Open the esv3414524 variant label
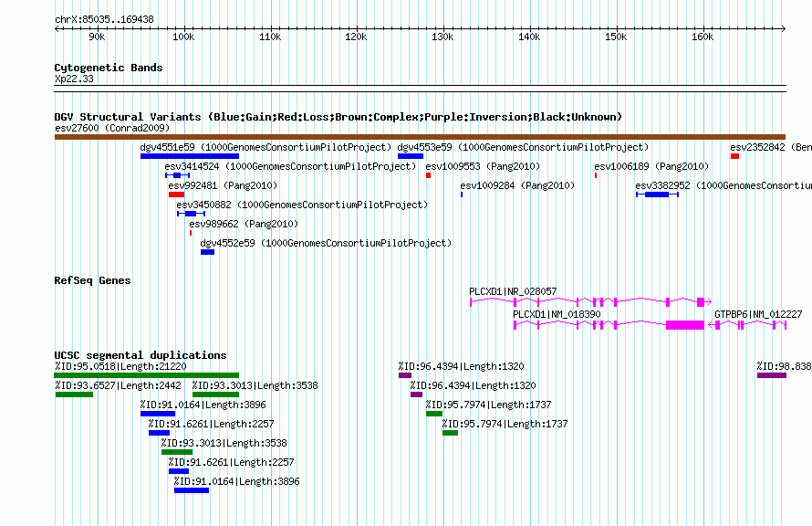 click(x=290, y=166)
